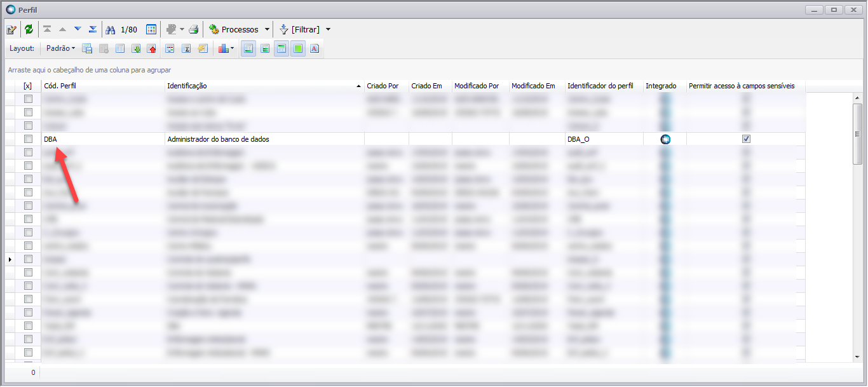Select the DBA_O identifier cell
The image size is (868, 387).
pos(604,139)
